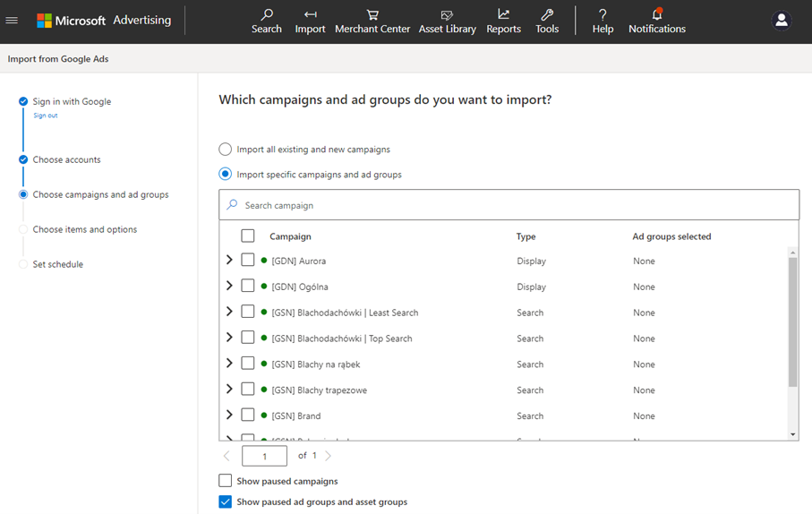
Task: Go to Choose accounts step
Action: pyautogui.click(x=66, y=159)
